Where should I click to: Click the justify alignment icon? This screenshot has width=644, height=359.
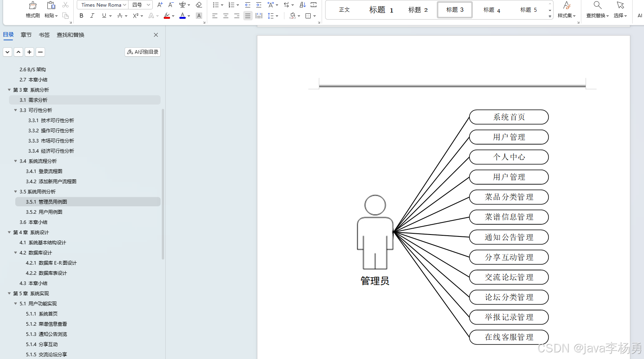pyautogui.click(x=248, y=16)
